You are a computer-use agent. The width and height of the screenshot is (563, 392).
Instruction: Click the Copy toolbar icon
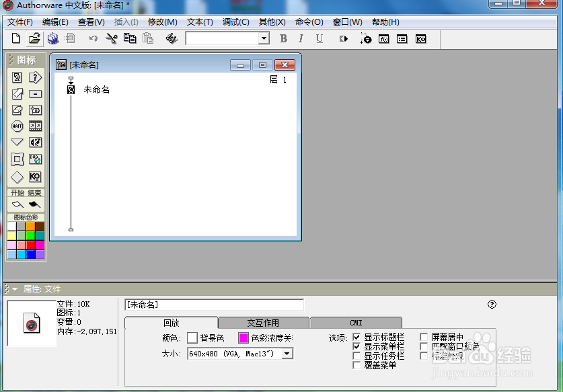coord(130,38)
